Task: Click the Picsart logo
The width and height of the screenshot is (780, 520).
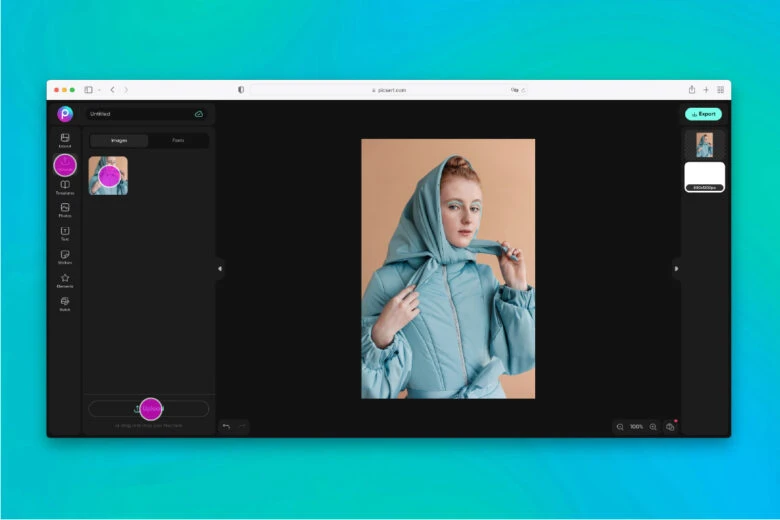Action: coord(65,114)
